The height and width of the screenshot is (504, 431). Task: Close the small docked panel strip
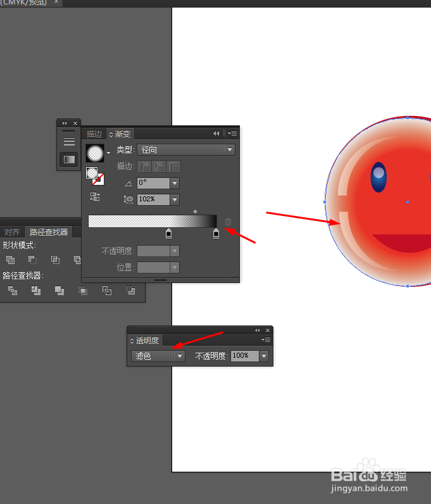[x=75, y=123]
